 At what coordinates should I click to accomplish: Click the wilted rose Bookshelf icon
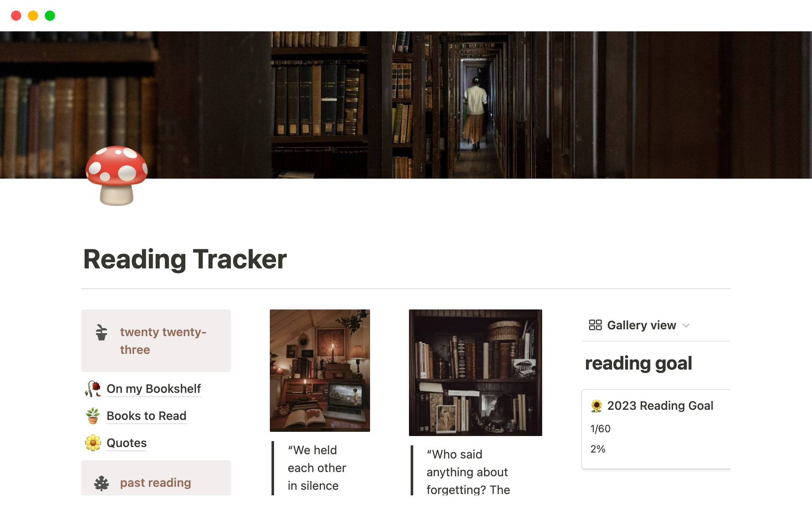click(93, 389)
